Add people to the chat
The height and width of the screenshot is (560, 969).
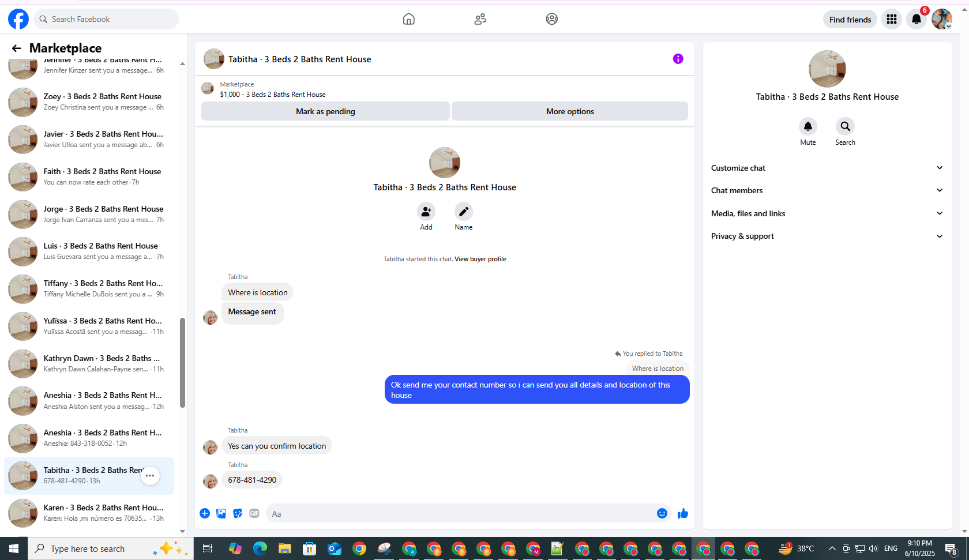tap(426, 212)
